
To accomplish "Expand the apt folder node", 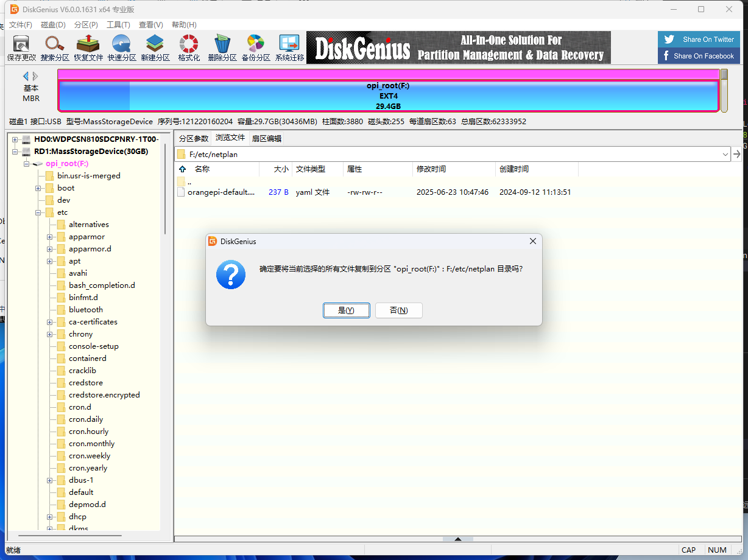I will click(x=50, y=261).
